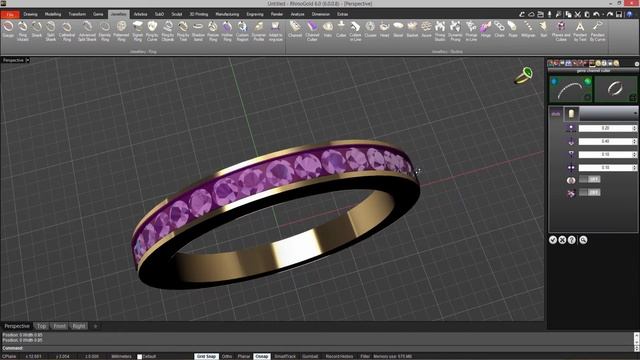Select the Cutters in Line tool
The height and width of the screenshot is (360, 640).
355,31
